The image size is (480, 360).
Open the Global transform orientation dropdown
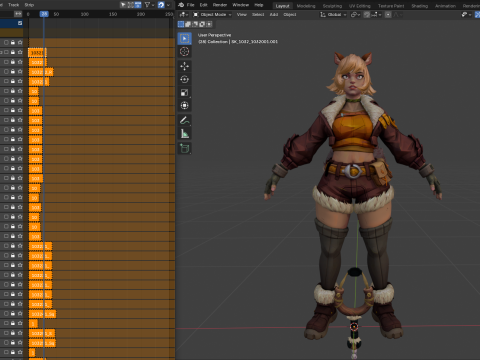pos(333,15)
